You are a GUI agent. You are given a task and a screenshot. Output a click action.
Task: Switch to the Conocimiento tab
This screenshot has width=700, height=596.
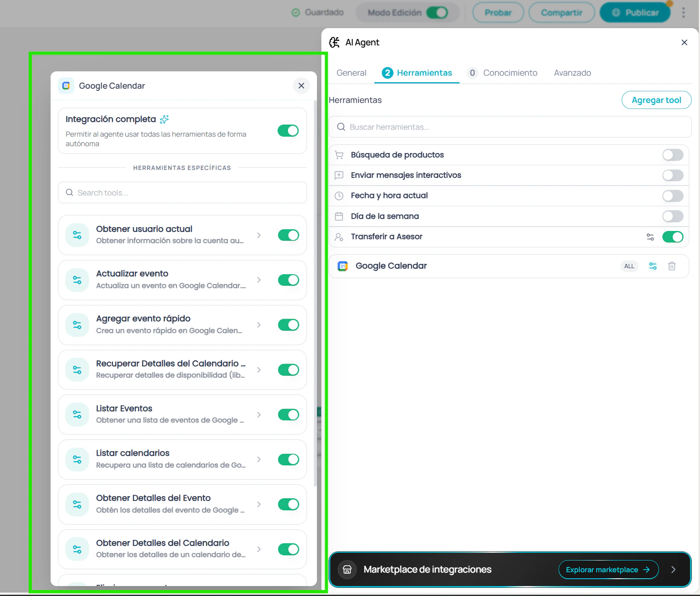(510, 73)
